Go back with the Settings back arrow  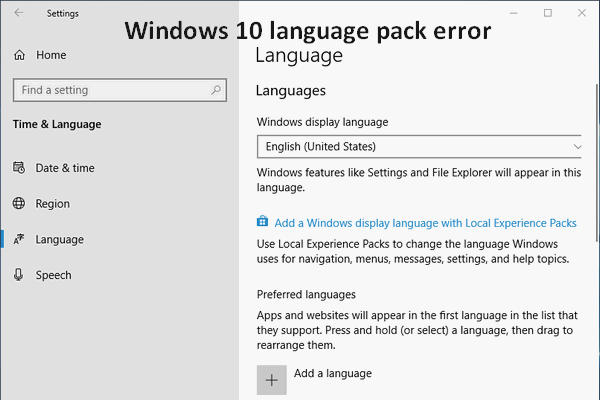pos(19,13)
